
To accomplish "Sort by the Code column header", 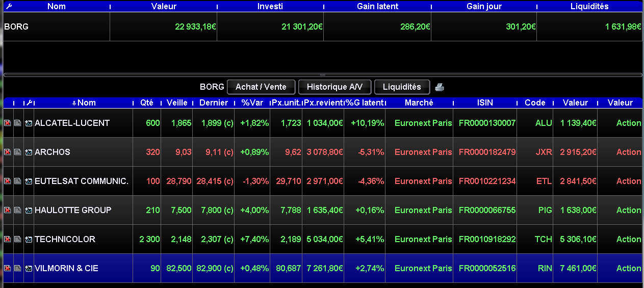I will [535, 103].
